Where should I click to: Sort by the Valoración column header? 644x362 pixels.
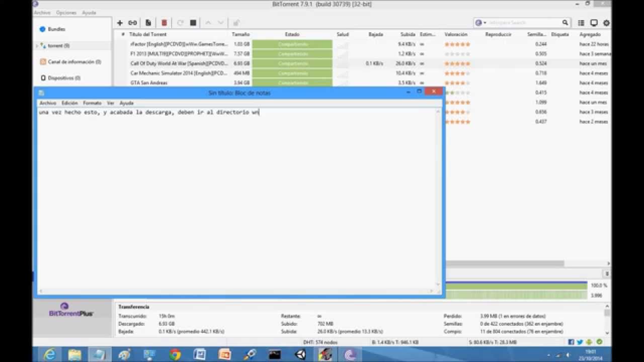tap(456, 35)
